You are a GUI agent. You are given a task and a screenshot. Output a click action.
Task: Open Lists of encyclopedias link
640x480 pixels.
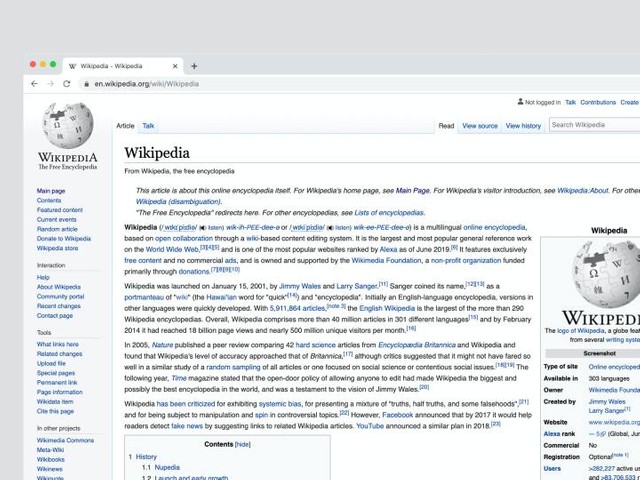(389, 213)
